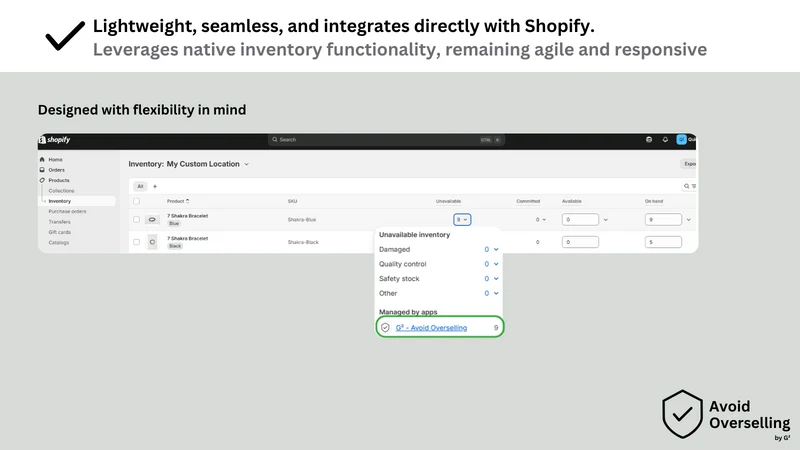The image size is (800, 450).
Task: Click the Products tag icon
Action: [42, 180]
